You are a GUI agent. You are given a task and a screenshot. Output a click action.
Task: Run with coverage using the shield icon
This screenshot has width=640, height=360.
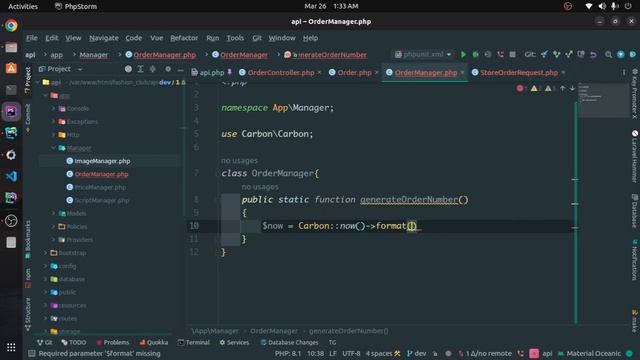(488, 54)
